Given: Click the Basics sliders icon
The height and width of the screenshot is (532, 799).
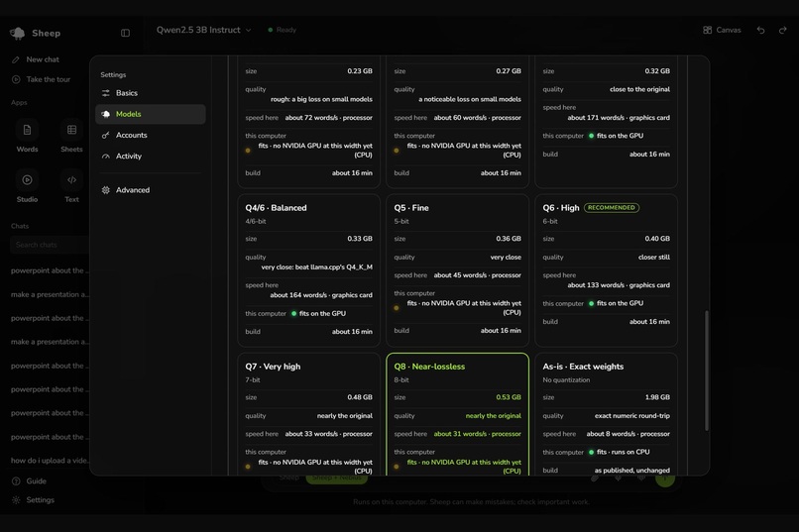Looking at the screenshot, I should pyautogui.click(x=106, y=93).
